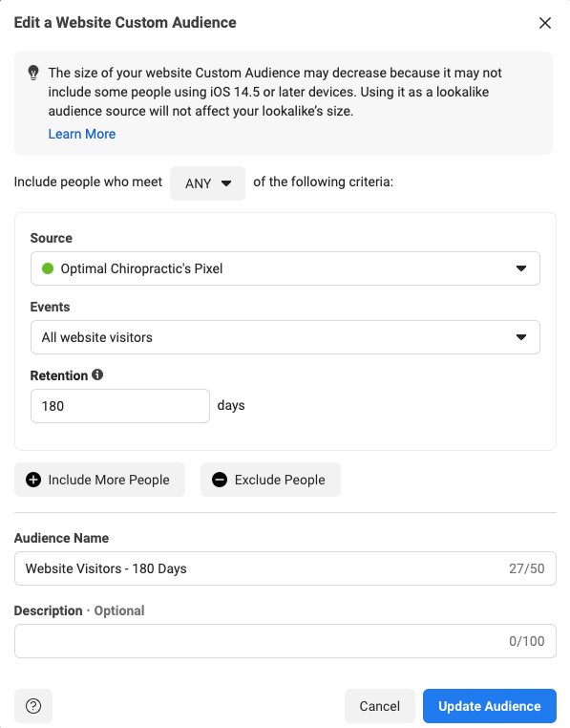Image resolution: width=570 pixels, height=728 pixels.
Task: Click the green pixel status dot
Action: 48,268
